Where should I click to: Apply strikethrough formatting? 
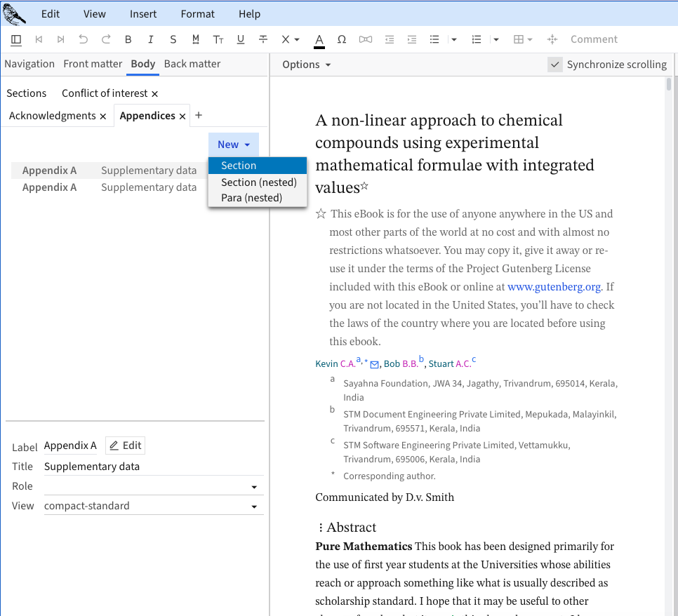coord(263,39)
